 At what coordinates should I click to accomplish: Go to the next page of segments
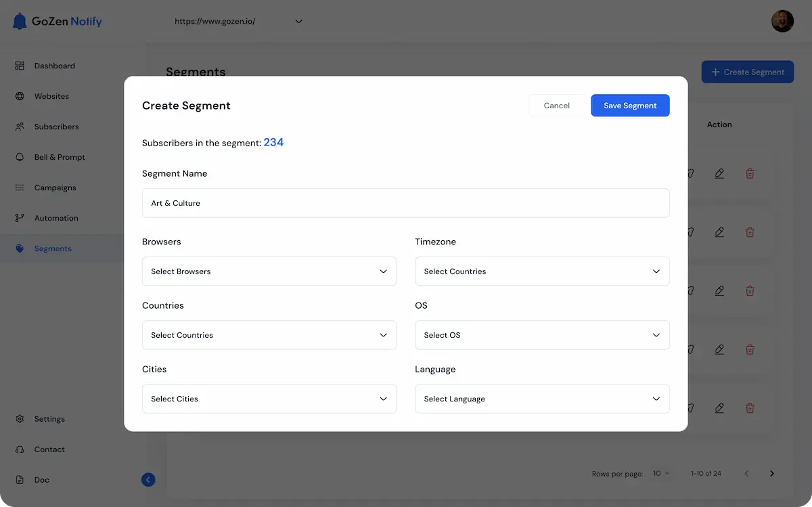(x=771, y=473)
